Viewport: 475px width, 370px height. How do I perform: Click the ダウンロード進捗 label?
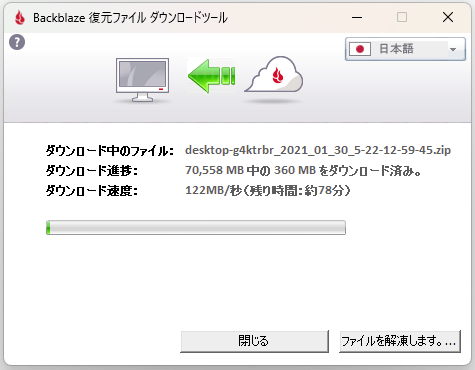92,171
